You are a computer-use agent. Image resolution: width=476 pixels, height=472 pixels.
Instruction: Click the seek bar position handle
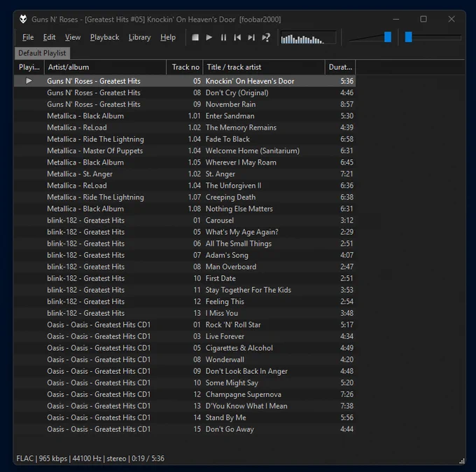pyautogui.click(x=409, y=37)
